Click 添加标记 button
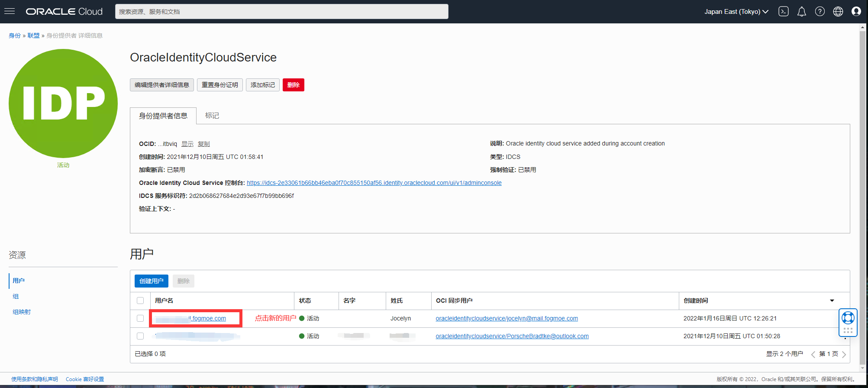 [263, 85]
